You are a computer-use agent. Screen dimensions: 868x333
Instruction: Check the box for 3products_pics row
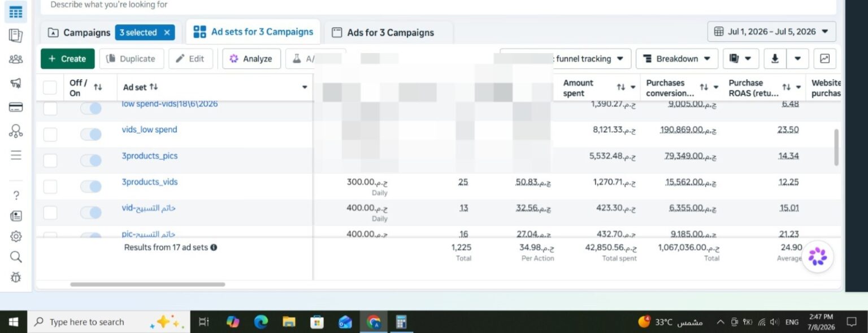pos(50,161)
